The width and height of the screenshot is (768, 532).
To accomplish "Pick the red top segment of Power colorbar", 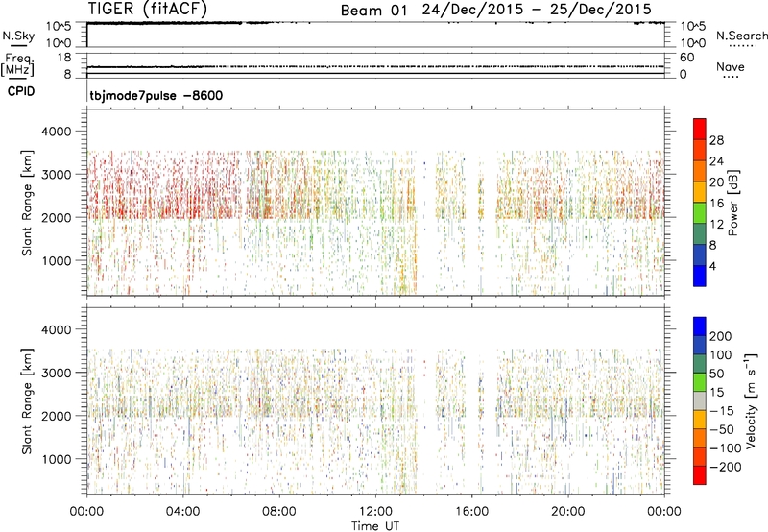I will pyautogui.click(x=700, y=130).
